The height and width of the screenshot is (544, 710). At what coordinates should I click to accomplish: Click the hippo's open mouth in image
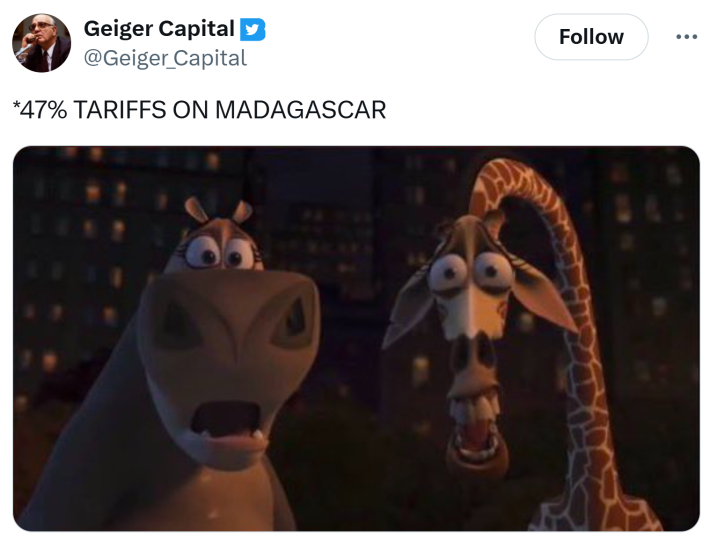(x=225, y=420)
